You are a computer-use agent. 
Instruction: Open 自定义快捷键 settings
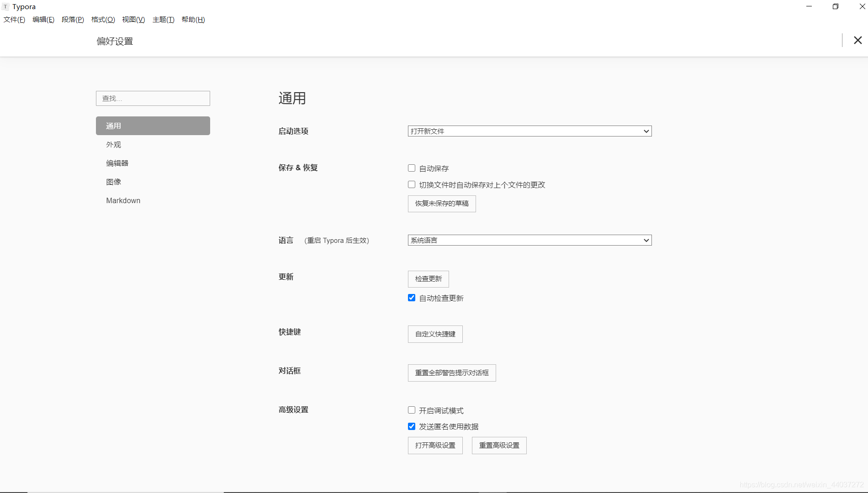(x=435, y=334)
